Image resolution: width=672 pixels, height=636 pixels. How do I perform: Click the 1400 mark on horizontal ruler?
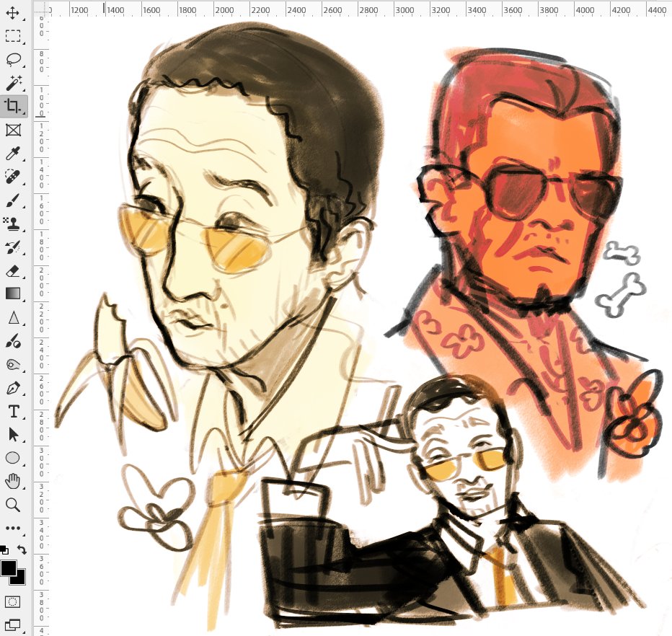tap(115, 10)
